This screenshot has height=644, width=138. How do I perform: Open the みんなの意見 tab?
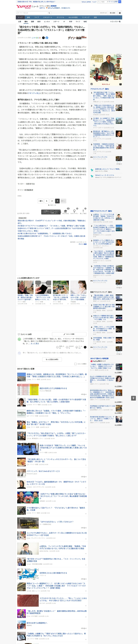click(73, 17)
